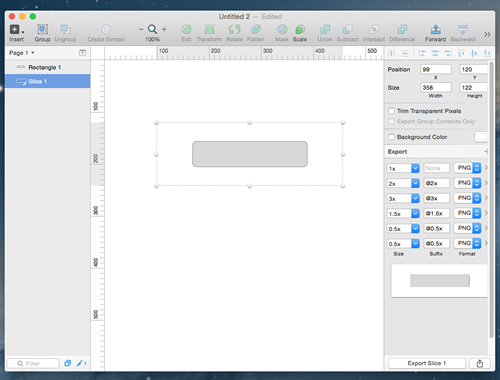Image resolution: width=500 pixels, height=380 pixels.
Task: Click align left edges icon
Action: pyautogui.click(x=422, y=53)
